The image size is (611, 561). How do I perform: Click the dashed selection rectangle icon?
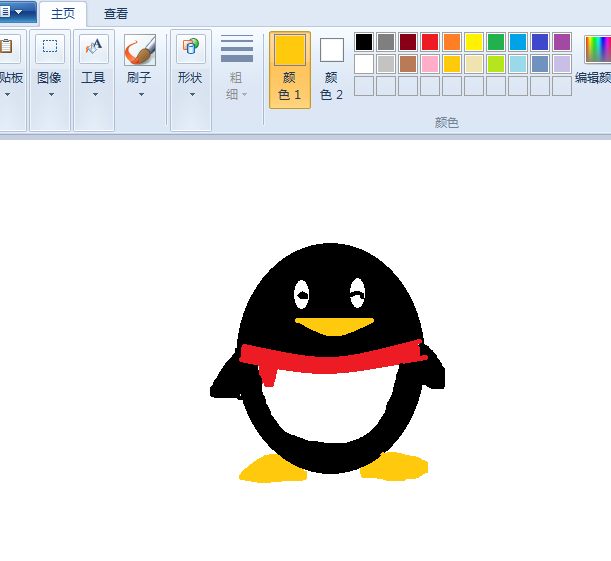pos(50,47)
